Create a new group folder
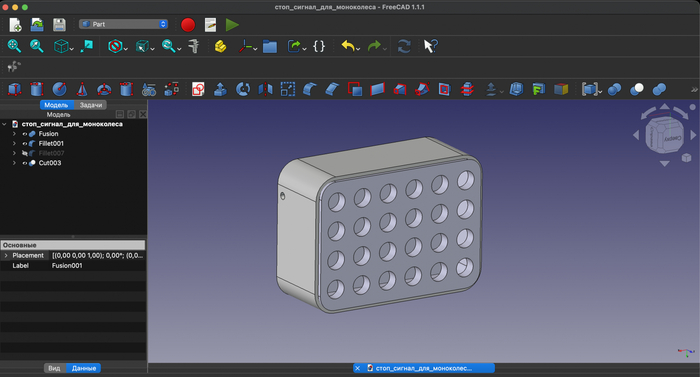This screenshot has width=700, height=377. (270, 46)
